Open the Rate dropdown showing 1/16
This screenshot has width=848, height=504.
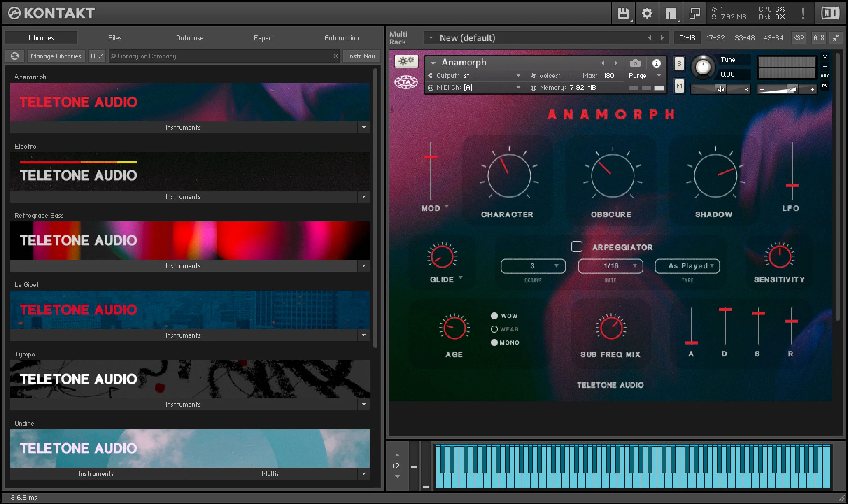[x=610, y=266]
